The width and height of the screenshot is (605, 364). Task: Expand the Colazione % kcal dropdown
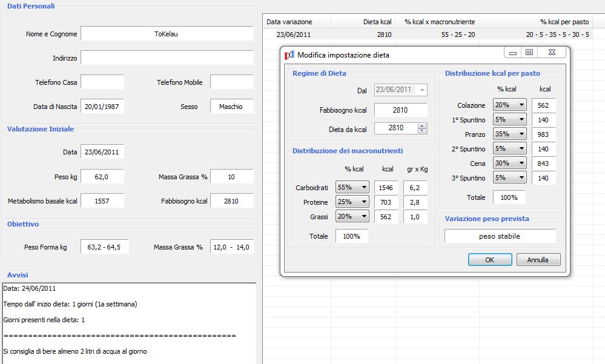point(509,105)
